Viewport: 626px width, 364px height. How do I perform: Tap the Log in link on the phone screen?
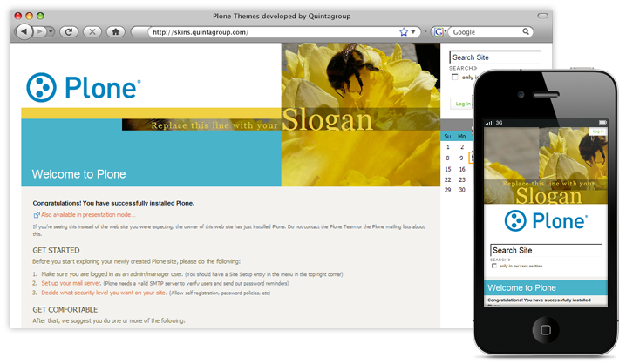point(597,131)
